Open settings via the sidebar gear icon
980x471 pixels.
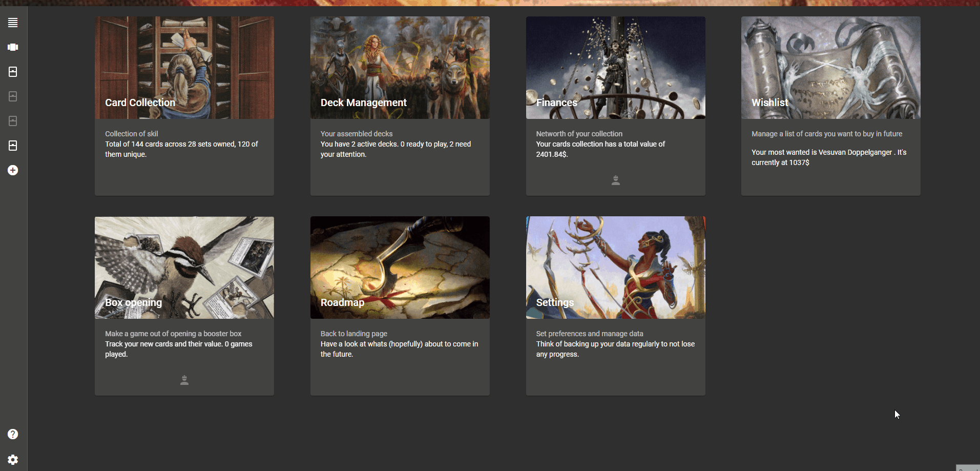[13, 460]
